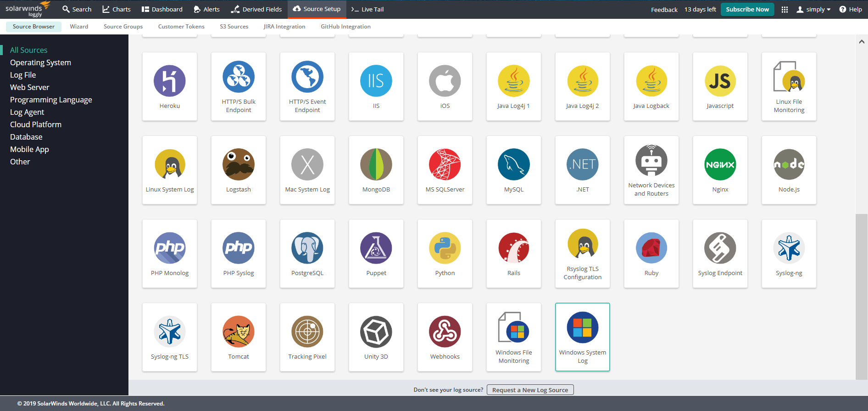Choose the Unity 3D source
The height and width of the screenshot is (411, 868).
[376, 337]
